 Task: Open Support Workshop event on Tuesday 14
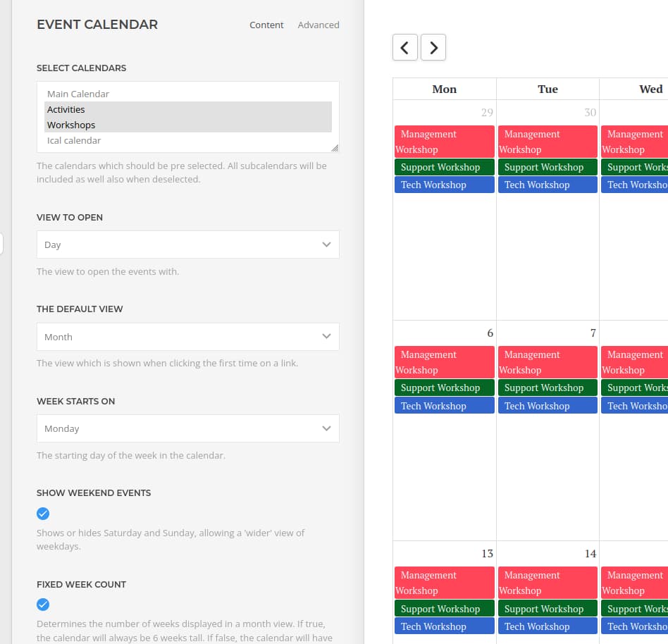[x=548, y=609]
